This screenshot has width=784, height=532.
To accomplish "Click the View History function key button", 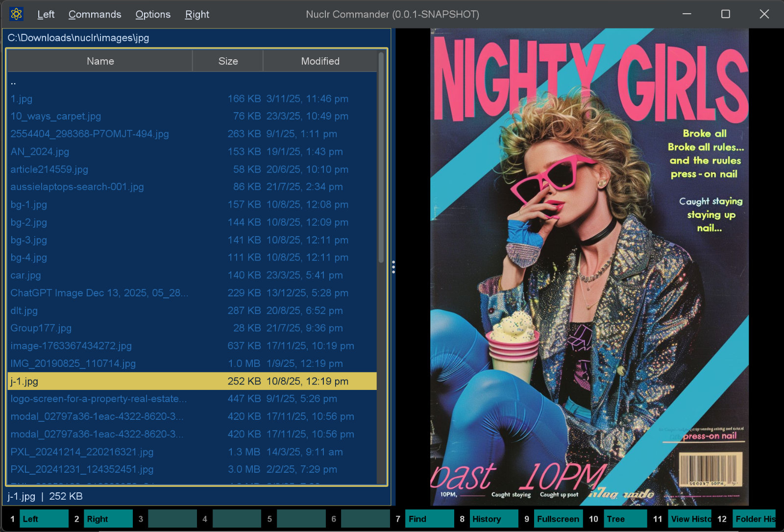I will (690, 519).
